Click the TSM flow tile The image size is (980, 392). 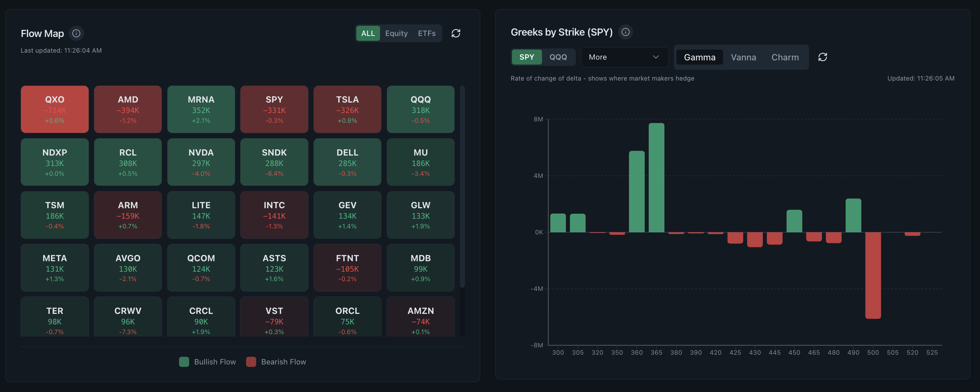pyautogui.click(x=55, y=215)
